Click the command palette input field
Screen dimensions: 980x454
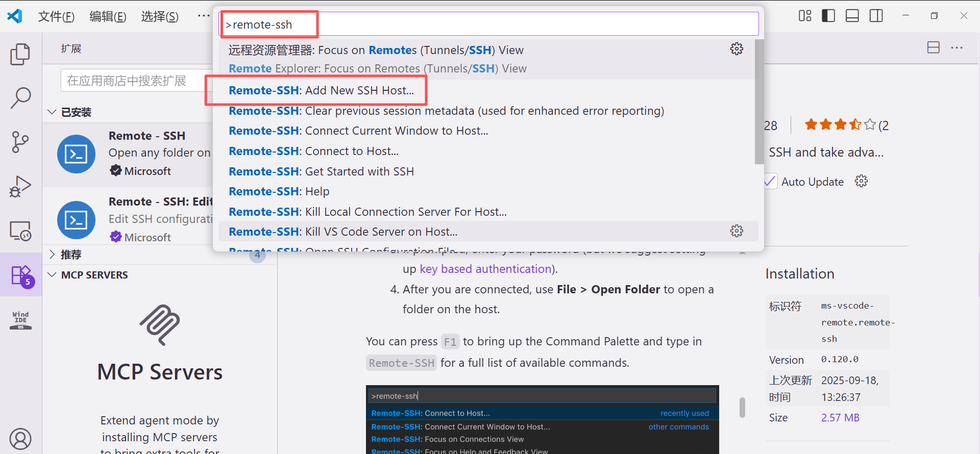click(x=489, y=24)
